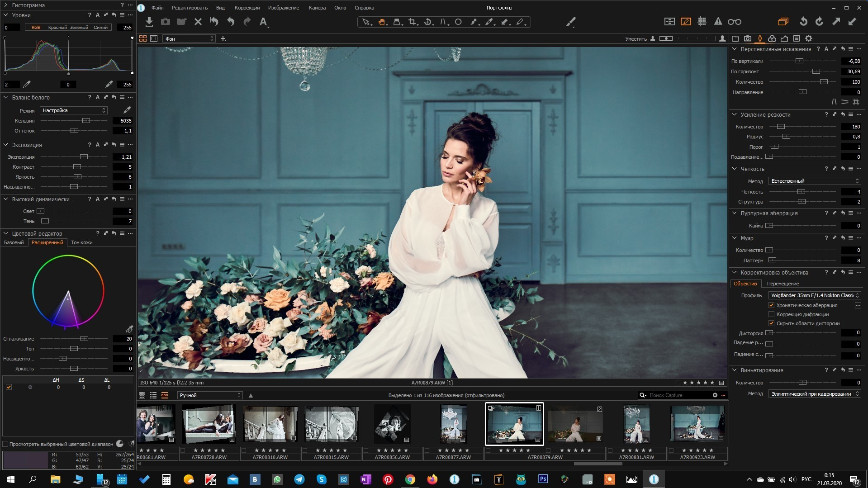Viewport: 868px width, 488px height.
Task: Open the Четкость Метод dropdown
Action: pyautogui.click(x=814, y=181)
